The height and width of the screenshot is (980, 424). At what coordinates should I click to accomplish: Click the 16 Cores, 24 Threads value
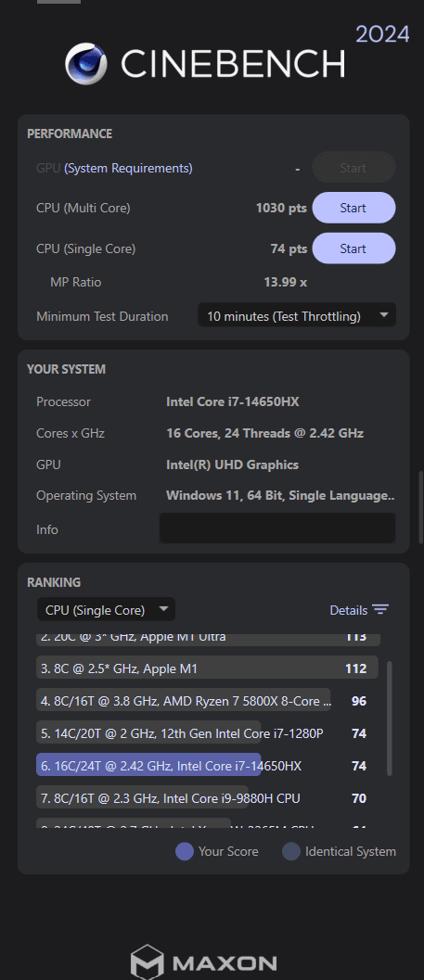tap(265, 433)
